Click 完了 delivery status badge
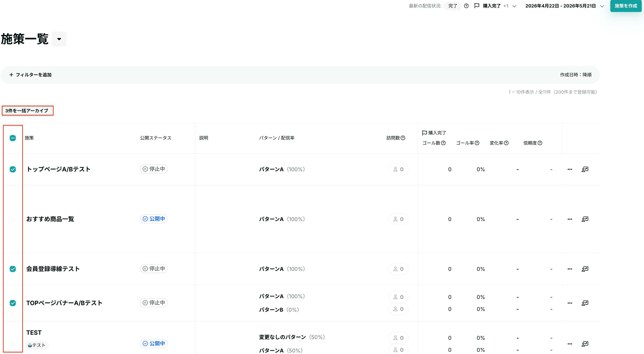The image size is (644, 354). click(x=452, y=6)
